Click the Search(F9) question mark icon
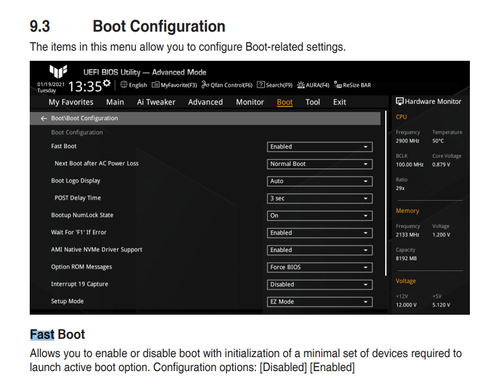 coord(261,85)
